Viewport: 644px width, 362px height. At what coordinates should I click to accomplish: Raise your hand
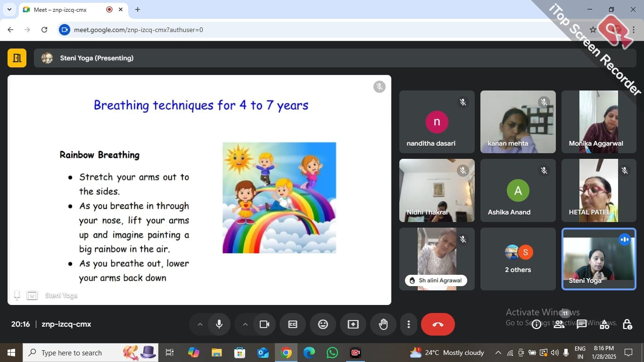(383, 324)
